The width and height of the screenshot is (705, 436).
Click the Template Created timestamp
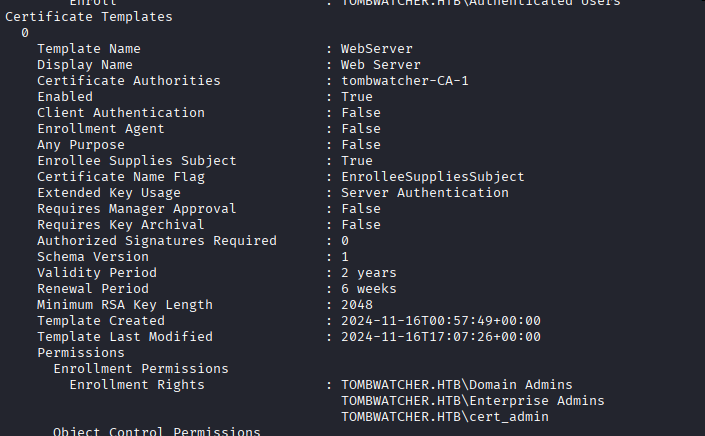pos(440,321)
